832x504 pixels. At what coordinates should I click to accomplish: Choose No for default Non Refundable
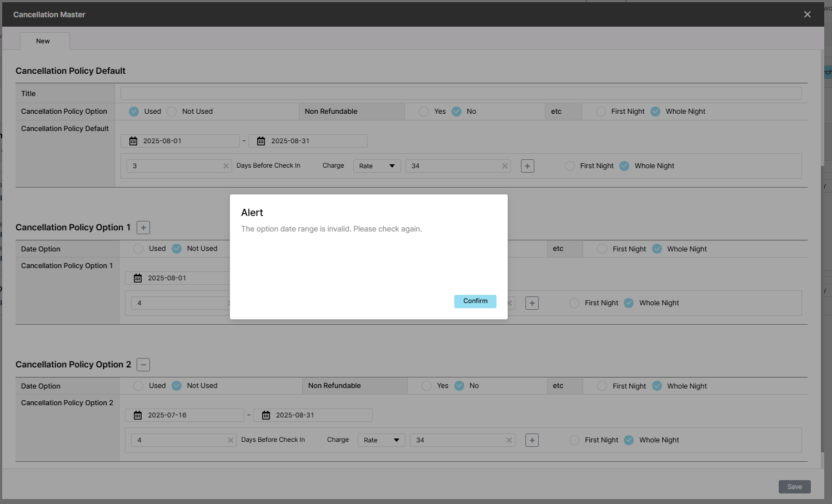457,112
